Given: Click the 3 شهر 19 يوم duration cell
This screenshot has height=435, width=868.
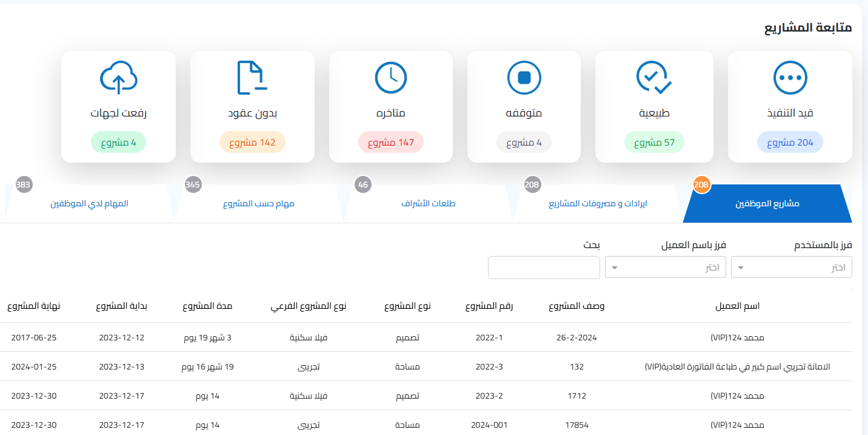Looking at the screenshot, I should (208, 337).
